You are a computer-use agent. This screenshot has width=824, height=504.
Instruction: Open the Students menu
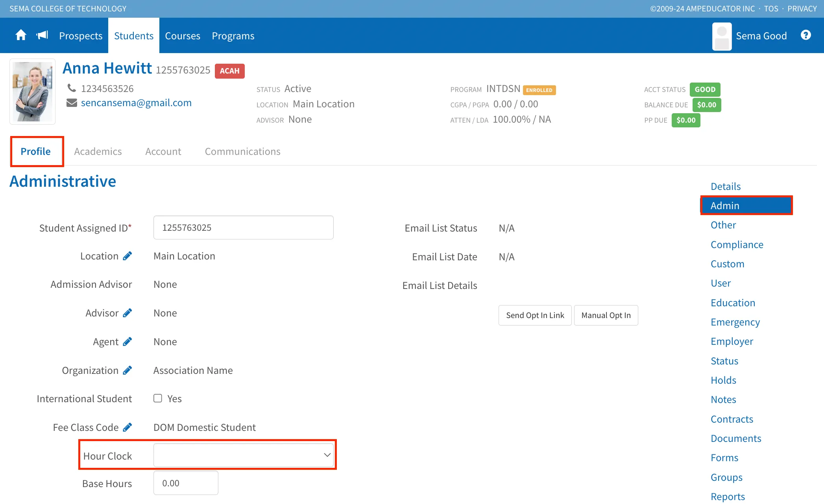pyautogui.click(x=134, y=36)
